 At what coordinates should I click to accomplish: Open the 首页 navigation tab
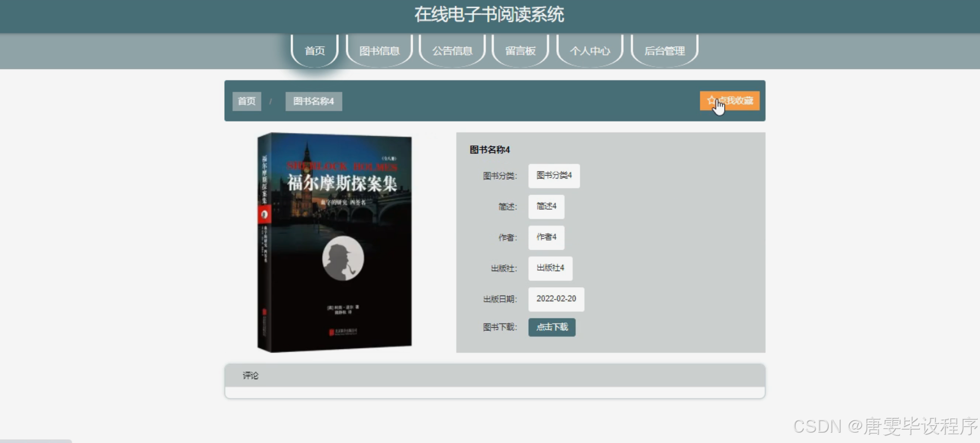pyautogui.click(x=315, y=51)
